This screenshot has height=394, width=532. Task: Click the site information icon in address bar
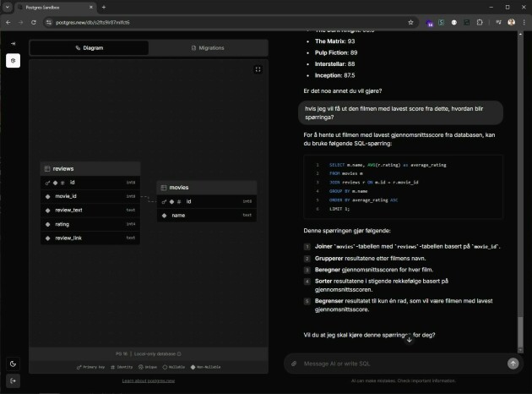coord(49,23)
